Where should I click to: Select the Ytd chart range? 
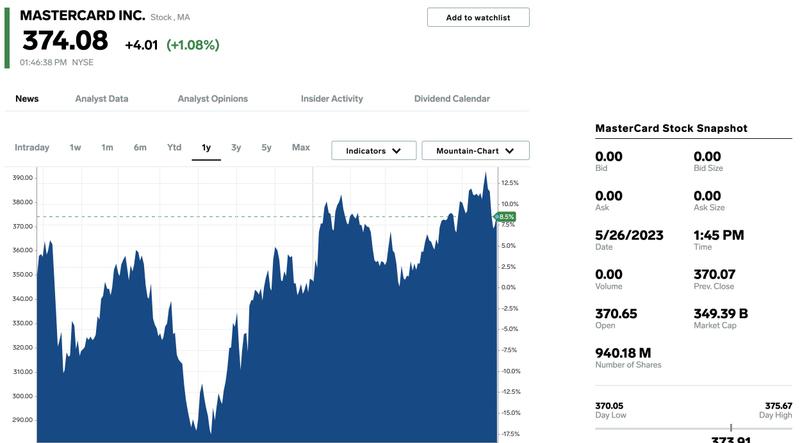pos(174,147)
